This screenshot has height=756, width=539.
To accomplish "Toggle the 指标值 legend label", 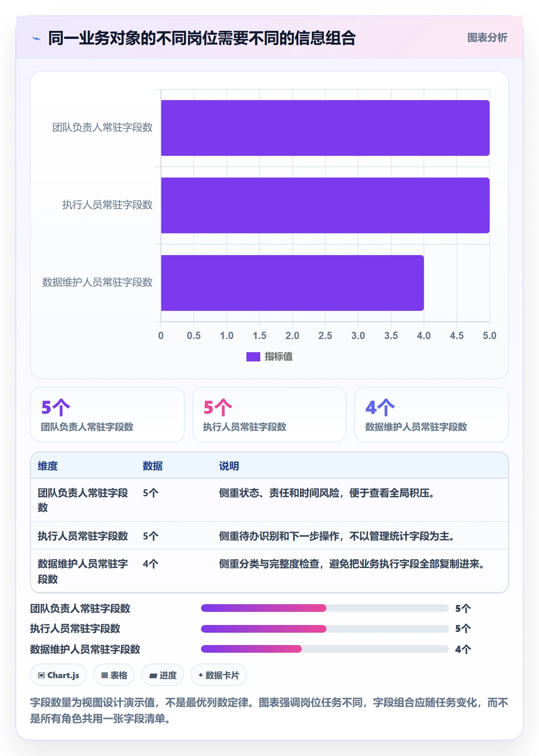I will [x=278, y=357].
